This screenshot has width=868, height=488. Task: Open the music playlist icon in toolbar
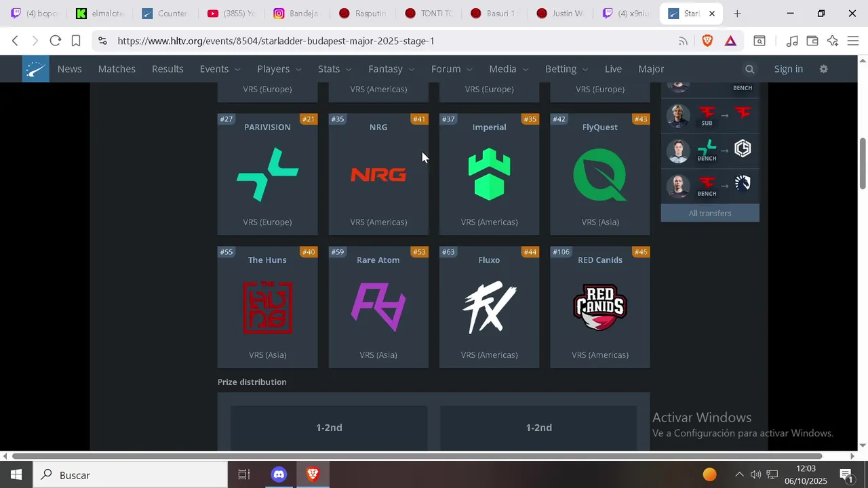point(792,41)
